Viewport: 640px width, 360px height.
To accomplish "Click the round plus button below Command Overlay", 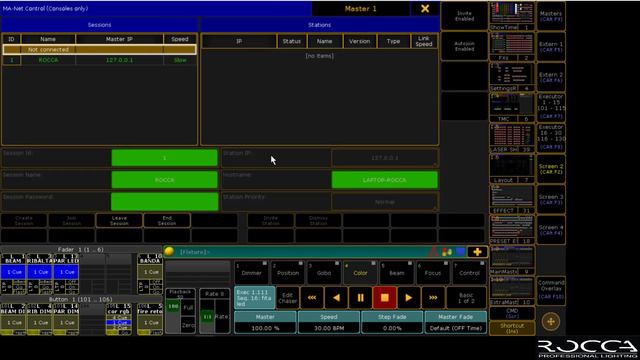I will click(x=551, y=321).
